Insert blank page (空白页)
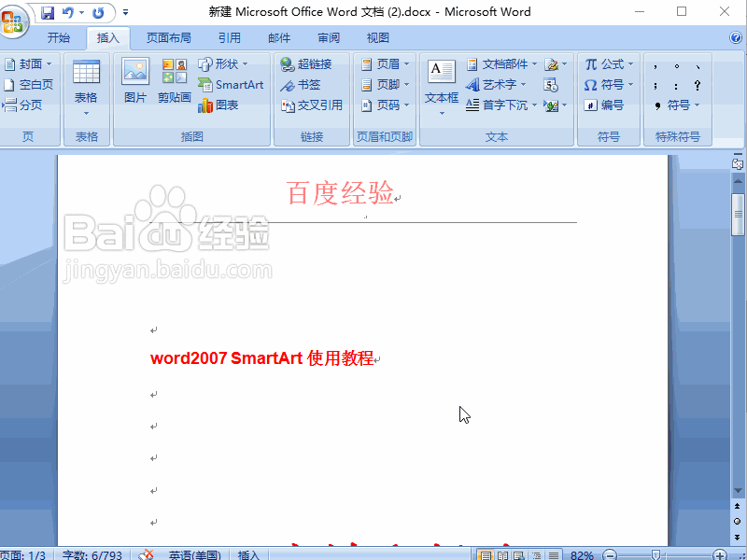The height and width of the screenshot is (560, 747). (x=29, y=85)
